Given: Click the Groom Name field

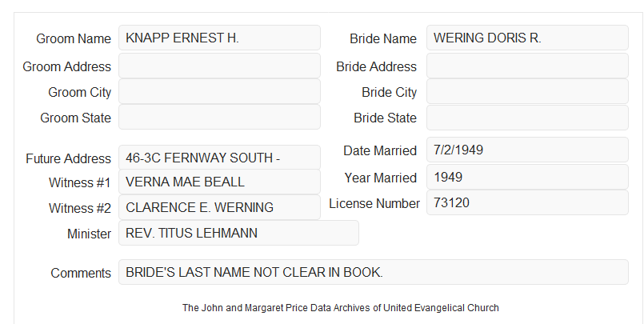Looking at the screenshot, I should click(219, 38).
